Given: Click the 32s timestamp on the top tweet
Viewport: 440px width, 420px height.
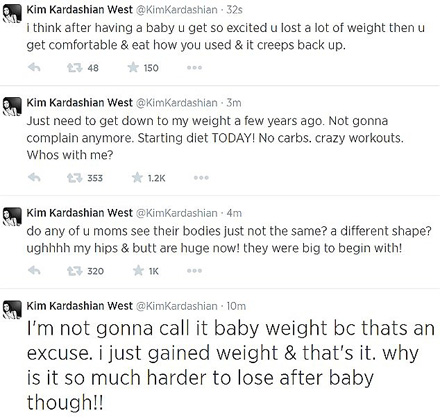Looking at the screenshot, I should (x=234, y=10).
